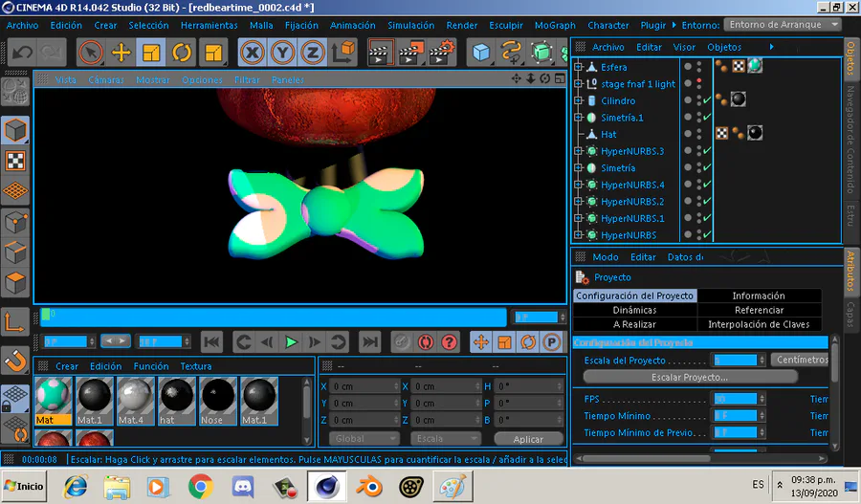861x504 pixels.
Task: Open the spline tools icon
Action: pos(511,53)
